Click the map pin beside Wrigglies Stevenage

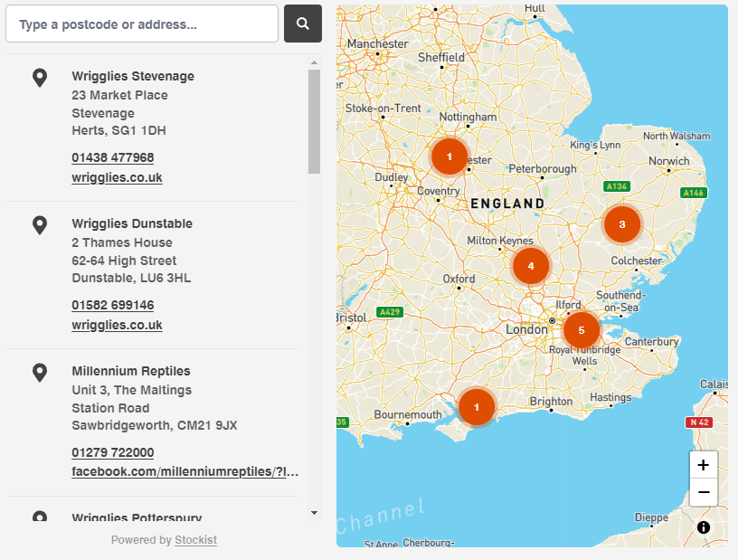coord(40,78)
